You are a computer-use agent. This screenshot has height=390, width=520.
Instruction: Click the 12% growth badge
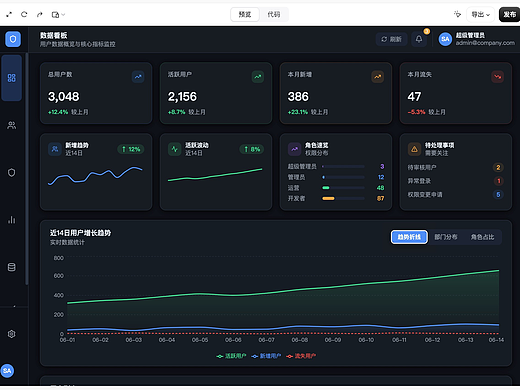click(x=131, y=149)
